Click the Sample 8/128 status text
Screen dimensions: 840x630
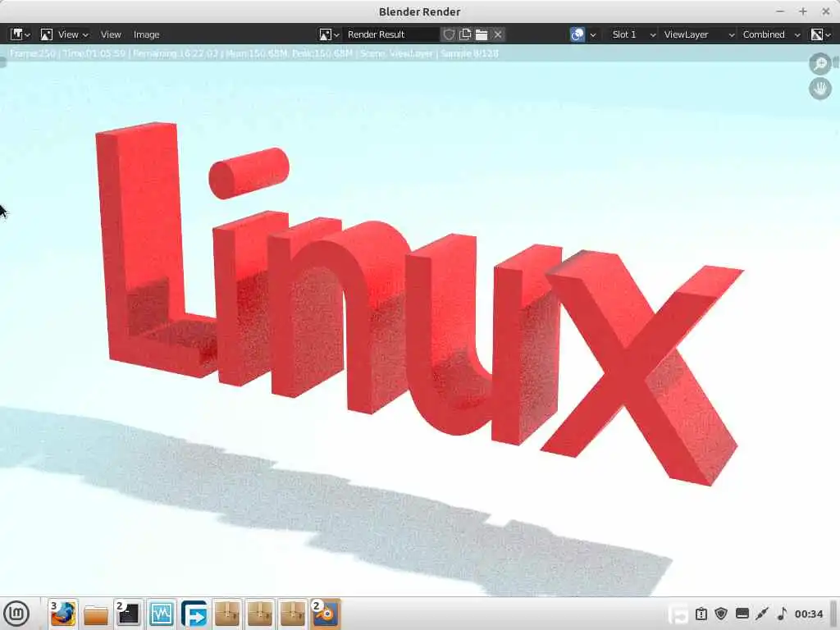coord(469,53)
